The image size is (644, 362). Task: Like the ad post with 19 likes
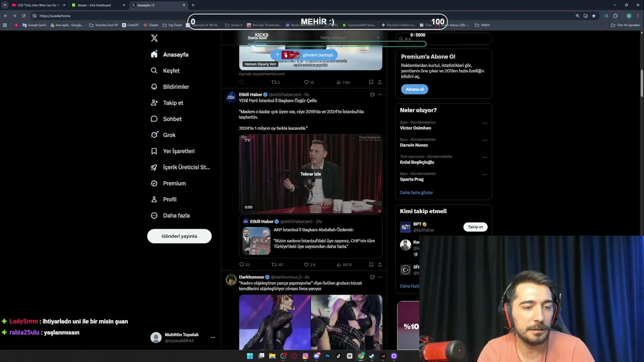308,82
